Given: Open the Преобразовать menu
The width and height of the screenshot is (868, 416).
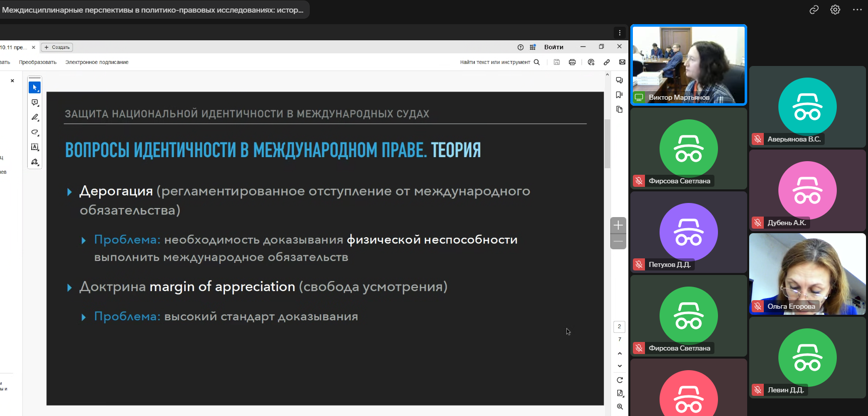Looking at the screenshot, I should (38, 62).
